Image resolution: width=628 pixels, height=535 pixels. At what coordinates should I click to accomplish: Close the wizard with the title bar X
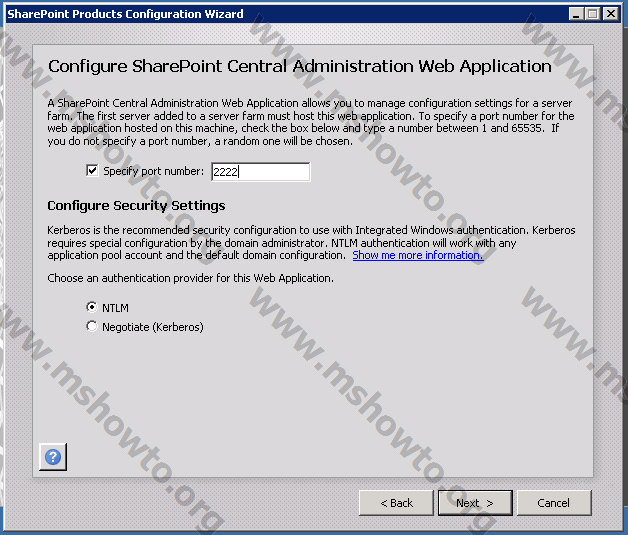(611, 14)
